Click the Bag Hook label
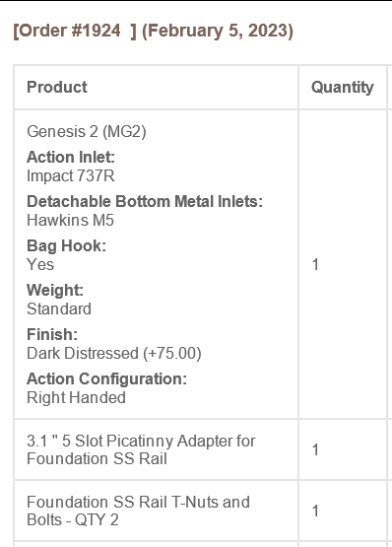Screen dimensions: 392x547 coord(66,246)
